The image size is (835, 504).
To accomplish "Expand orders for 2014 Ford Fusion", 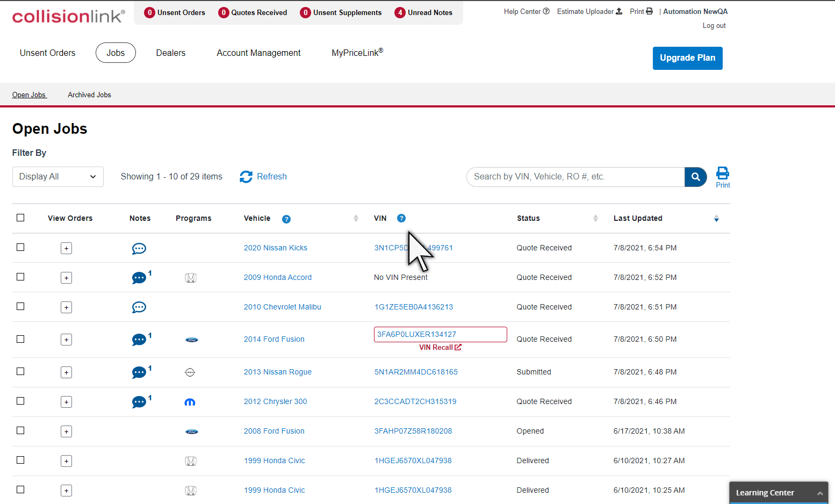I will pyautogui.click(x=66, y=340).
